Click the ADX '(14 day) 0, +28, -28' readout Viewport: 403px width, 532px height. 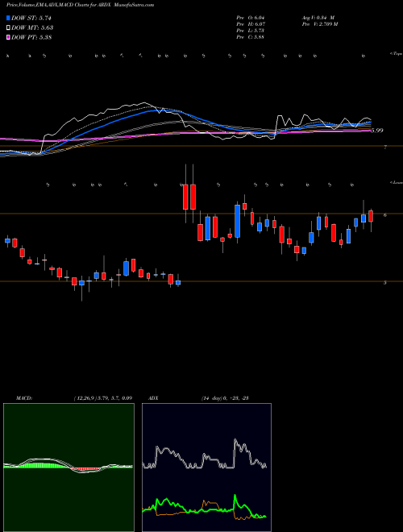225,398
